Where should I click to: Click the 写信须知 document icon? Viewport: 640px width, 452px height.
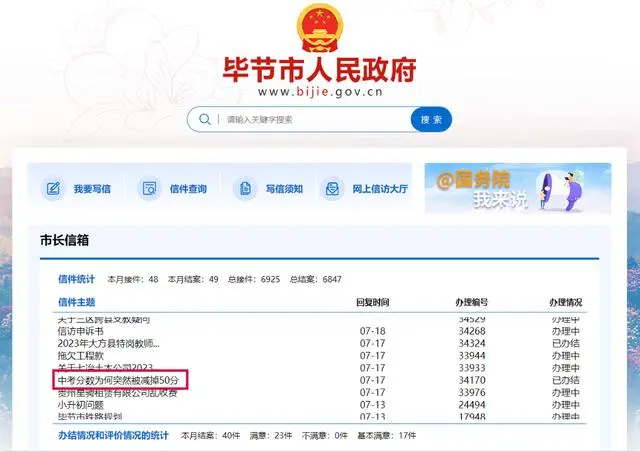pos(245,189)
